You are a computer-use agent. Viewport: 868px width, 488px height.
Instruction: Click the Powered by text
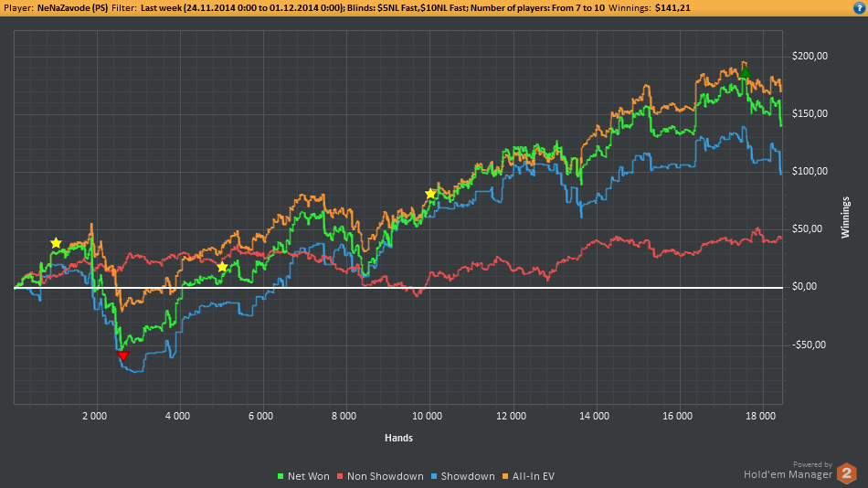[x=812, y=465]
